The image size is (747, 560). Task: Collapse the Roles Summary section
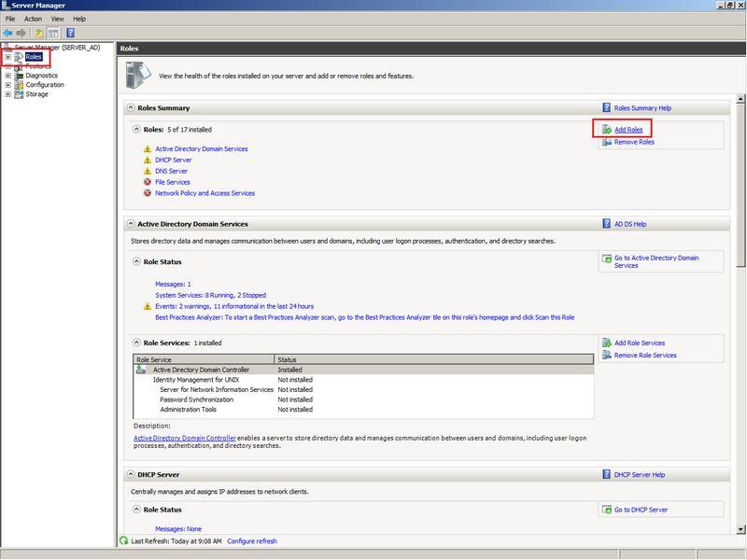point(131,107)
